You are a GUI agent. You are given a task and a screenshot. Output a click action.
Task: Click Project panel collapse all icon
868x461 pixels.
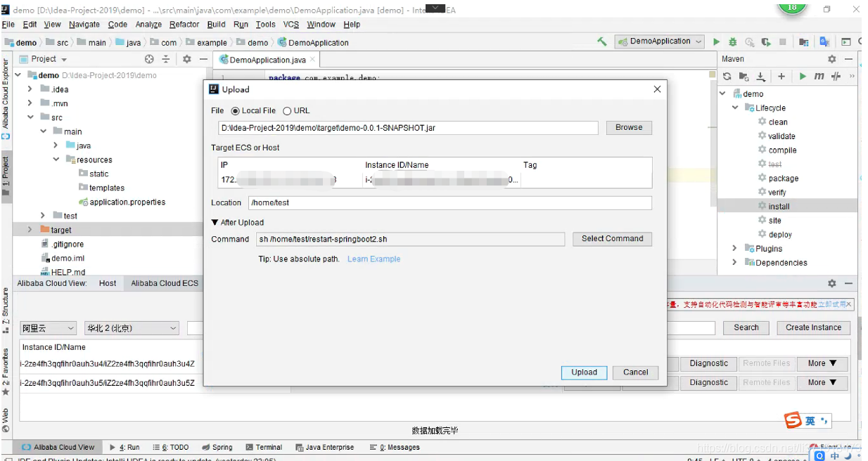pos(166,59)
